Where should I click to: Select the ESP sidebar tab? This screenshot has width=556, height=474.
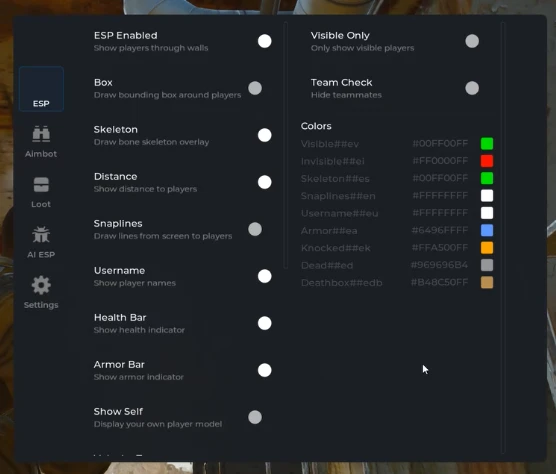pos(41,89)
